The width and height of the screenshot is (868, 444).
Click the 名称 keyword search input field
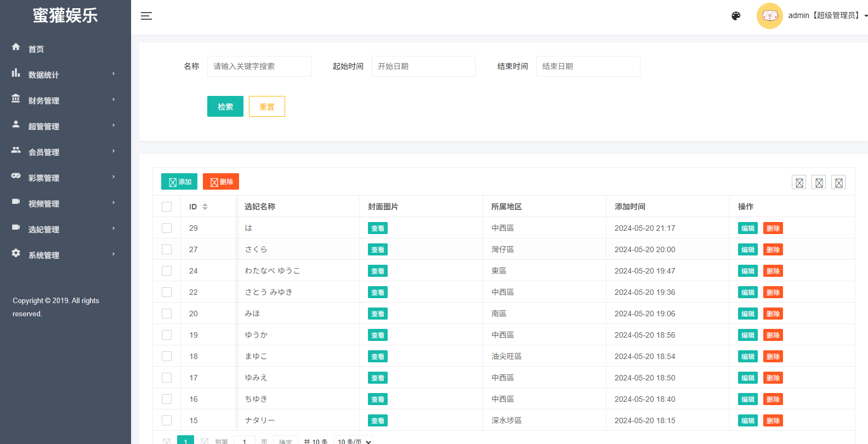(259, 66)
